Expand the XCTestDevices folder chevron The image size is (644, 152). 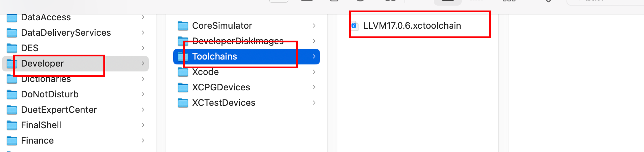(314, 103)
